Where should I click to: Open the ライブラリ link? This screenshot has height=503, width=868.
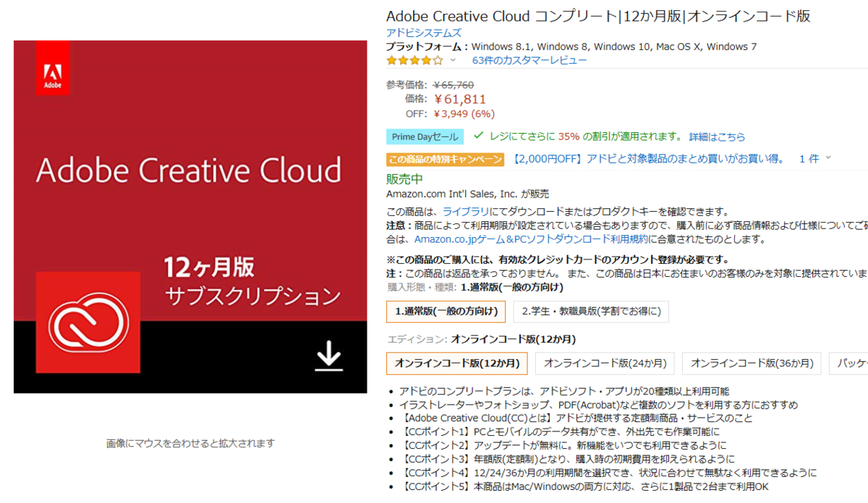click(x=466, y=212)
